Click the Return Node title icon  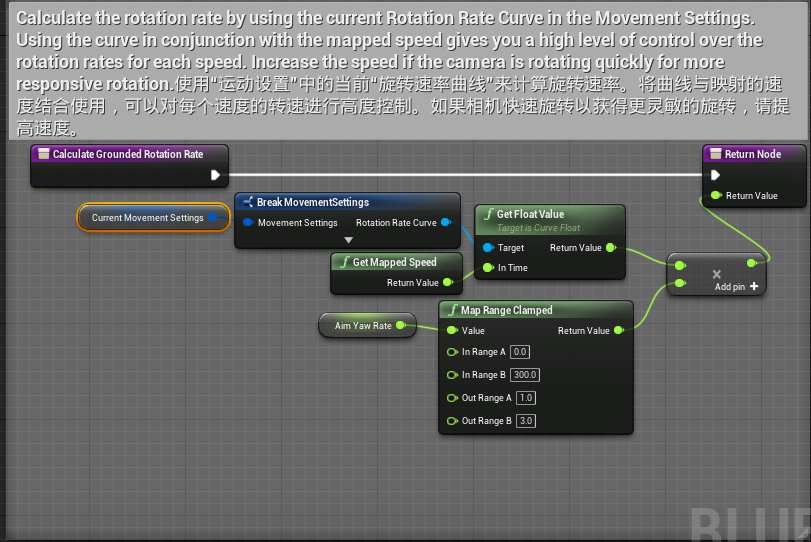click(x=714, y=154)
